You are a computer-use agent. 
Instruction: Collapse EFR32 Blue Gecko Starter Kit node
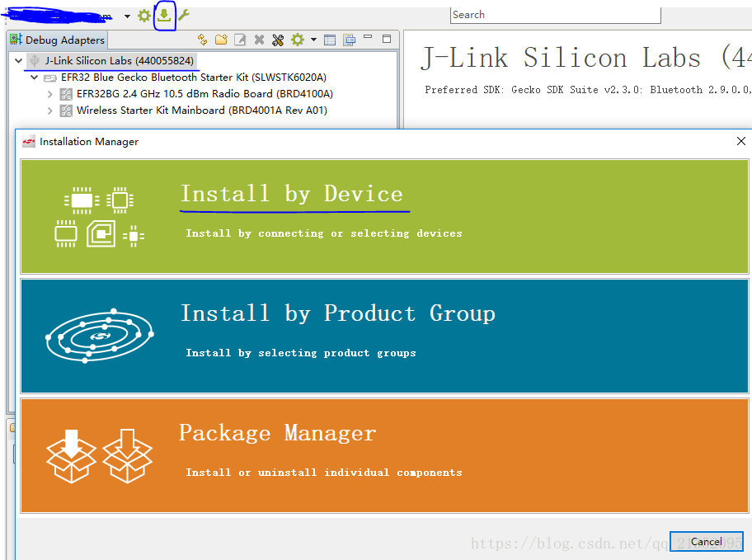[34, 78]
